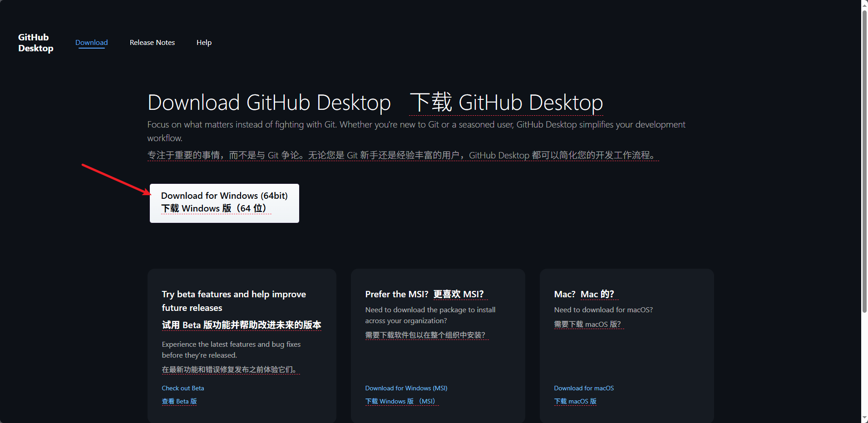Open the Help menu item
Image resolution: width=868 pixels, height=423 pixels.
pyautogui.click(x=204, y=42)
